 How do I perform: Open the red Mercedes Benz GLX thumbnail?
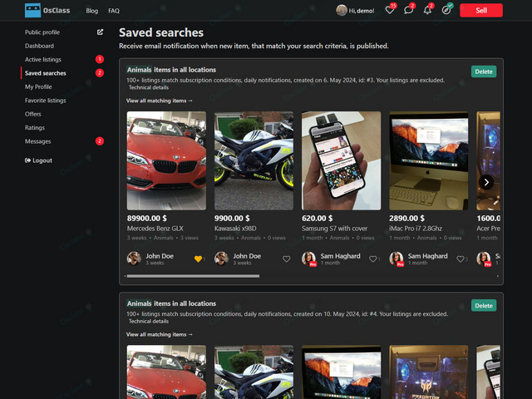click(x=166, y=160)
